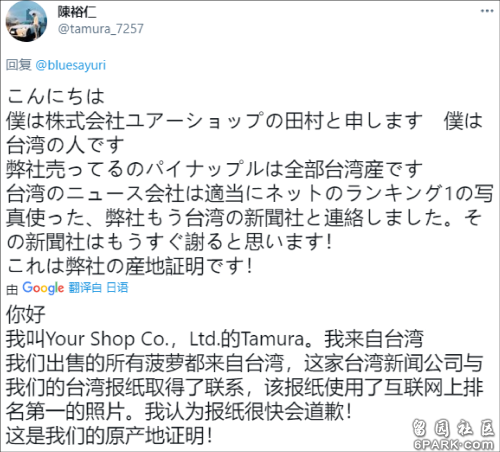Click the 我认为报纸很快会道歉 translated line
500x452 pixels.
click(248, 412)
